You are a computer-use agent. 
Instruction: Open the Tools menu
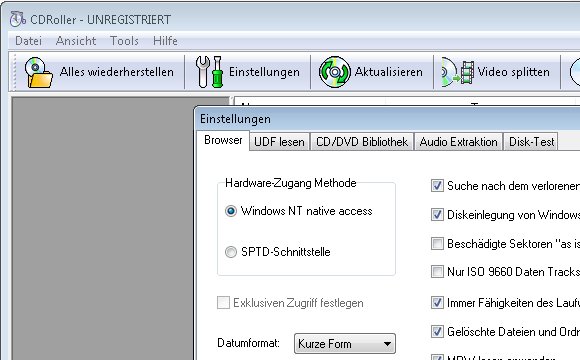coord(124,40)
